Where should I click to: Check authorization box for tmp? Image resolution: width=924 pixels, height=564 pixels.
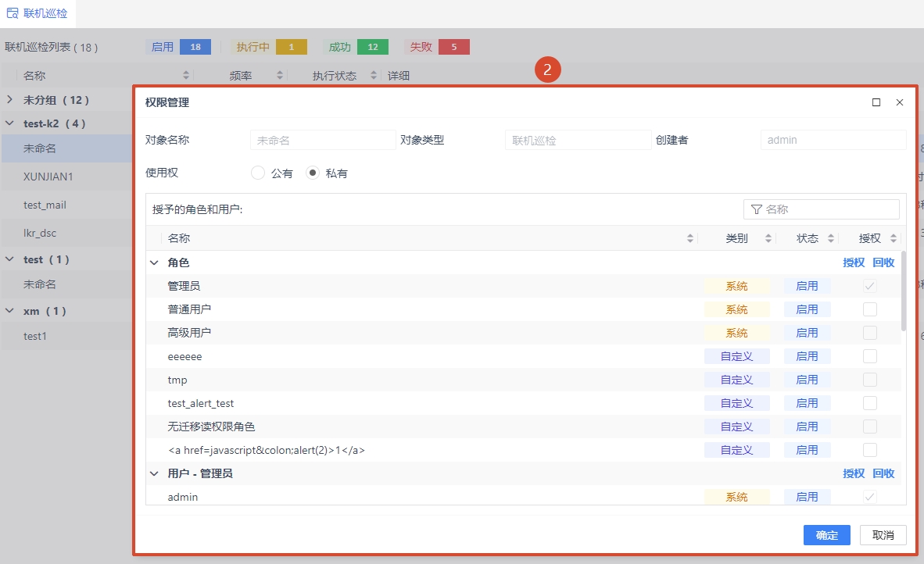[x=870, y=380]
